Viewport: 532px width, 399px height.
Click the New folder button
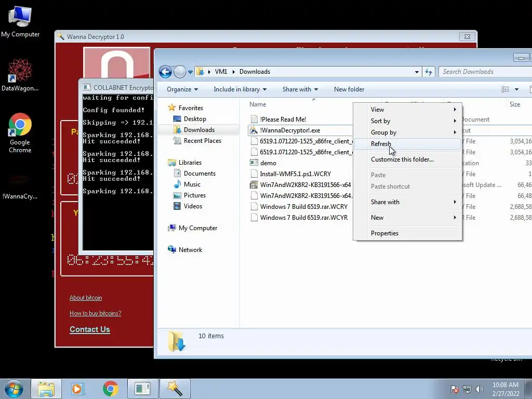click(349, 89)
